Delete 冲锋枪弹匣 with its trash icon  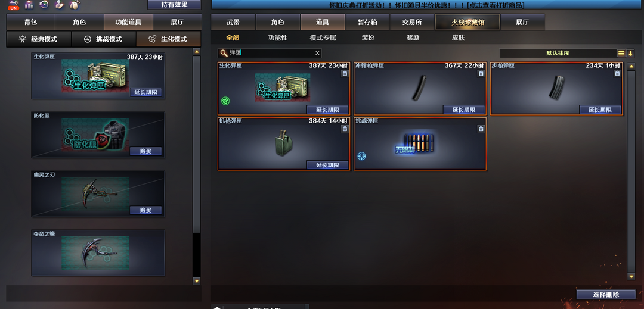coord(481,73)
